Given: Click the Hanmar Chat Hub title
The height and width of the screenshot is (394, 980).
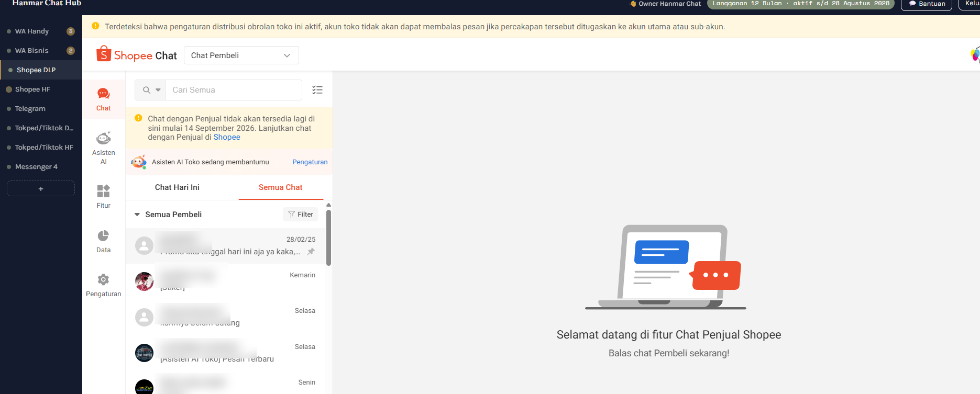Looking at the screenshot, I should (x=47, y=3).
